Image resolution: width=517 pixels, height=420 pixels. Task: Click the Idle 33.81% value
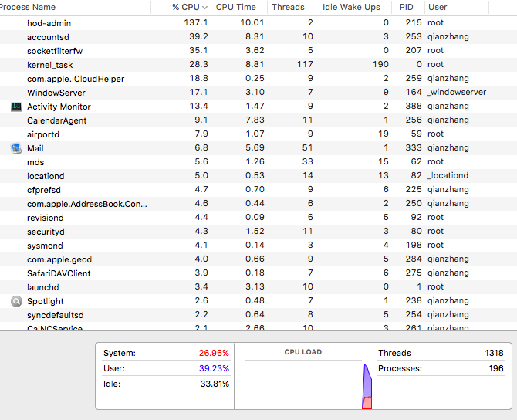pyautogui.click(x=215, y=384)
